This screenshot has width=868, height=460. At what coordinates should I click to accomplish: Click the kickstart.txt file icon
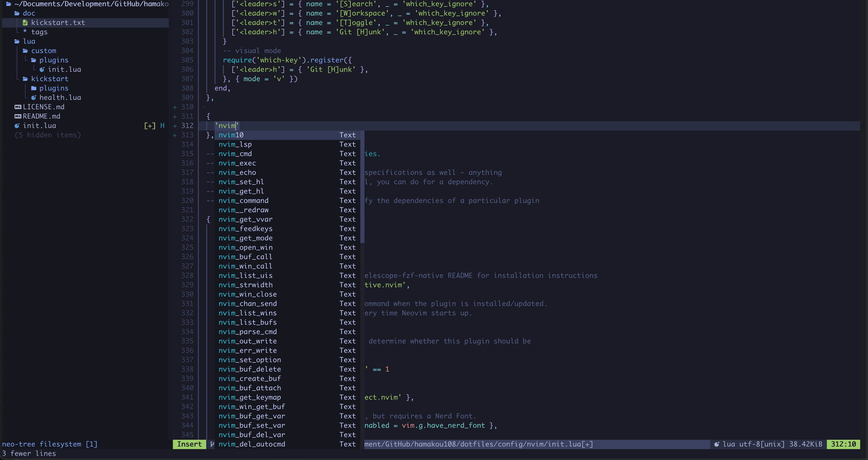(x=25, y=23)
